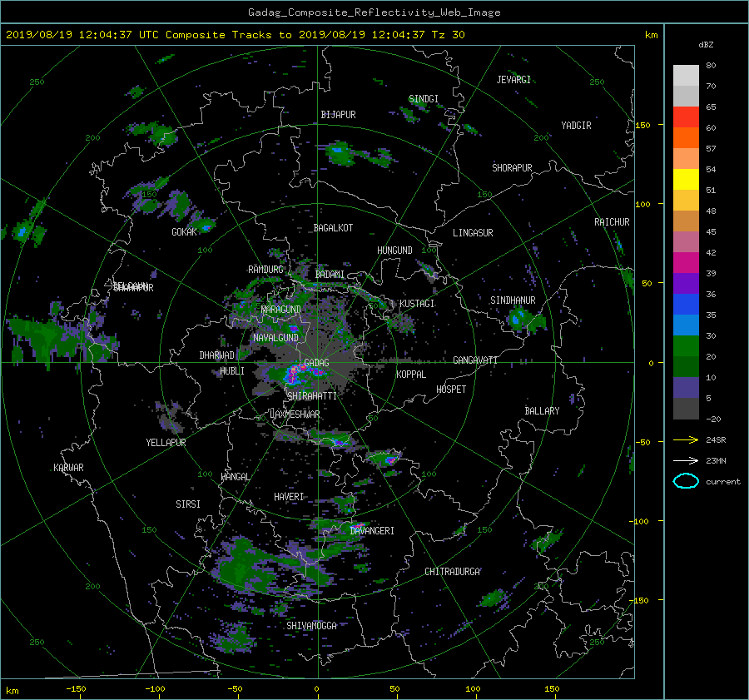Screen dimensions: 749x700
Task: Click the cyan 'current' ellipse legend icon
Action: 686,481
